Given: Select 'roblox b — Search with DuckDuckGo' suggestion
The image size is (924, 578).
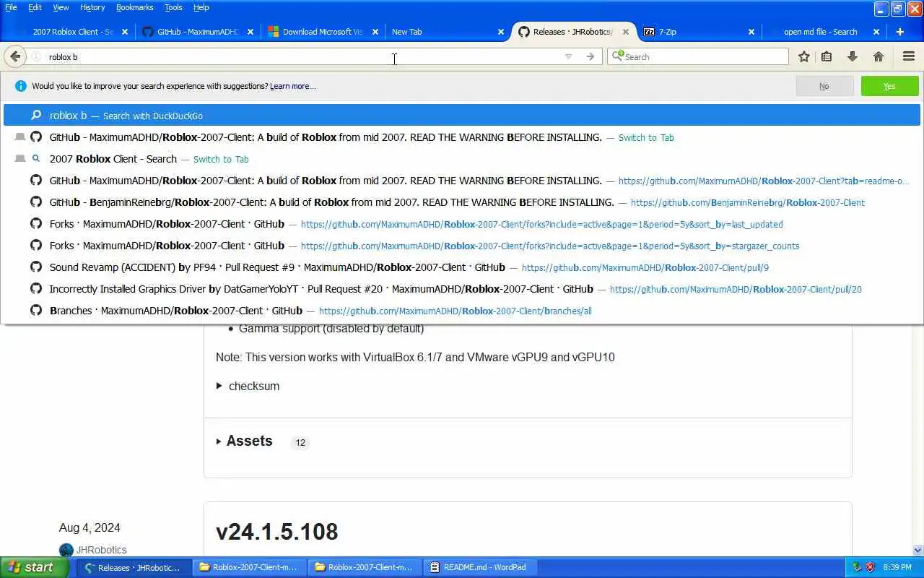Looking at the screenshot, I should tap(462, 116).
